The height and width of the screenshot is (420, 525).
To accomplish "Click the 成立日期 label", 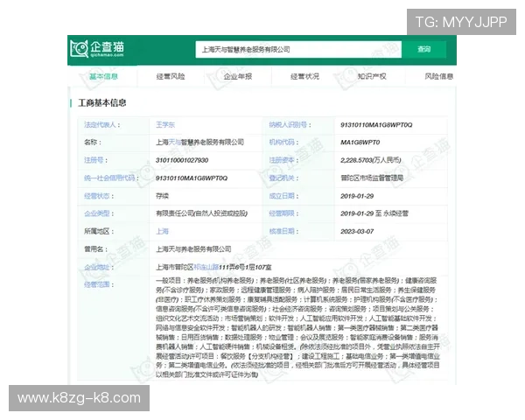I will point(283,196).
